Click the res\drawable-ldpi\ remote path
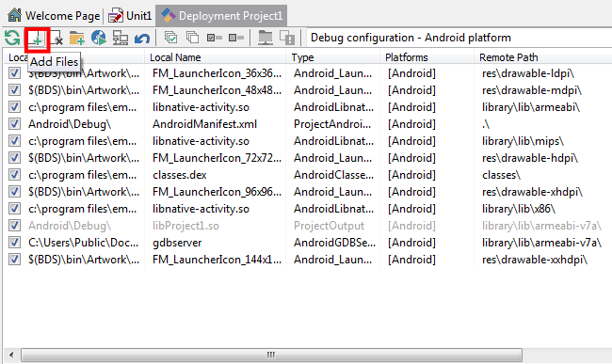Viewport: 612px width, 364px height. 528,73
